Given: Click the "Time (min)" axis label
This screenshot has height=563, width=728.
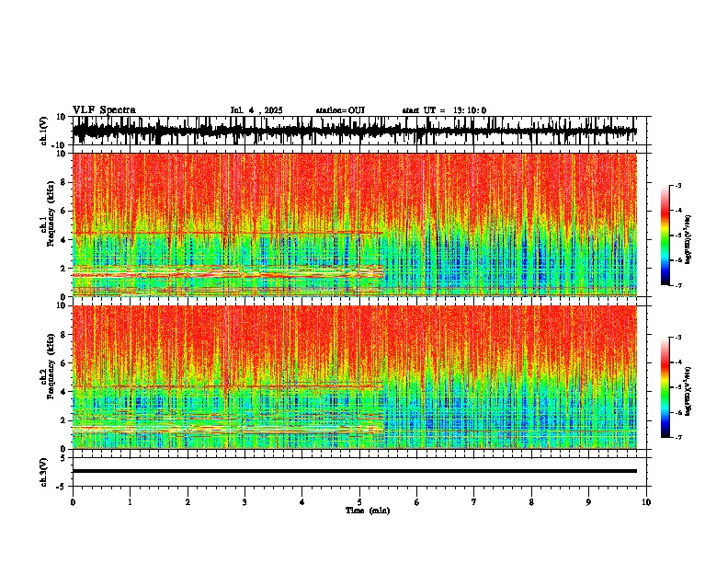Looking at the screenshot, I should (368, 511).
